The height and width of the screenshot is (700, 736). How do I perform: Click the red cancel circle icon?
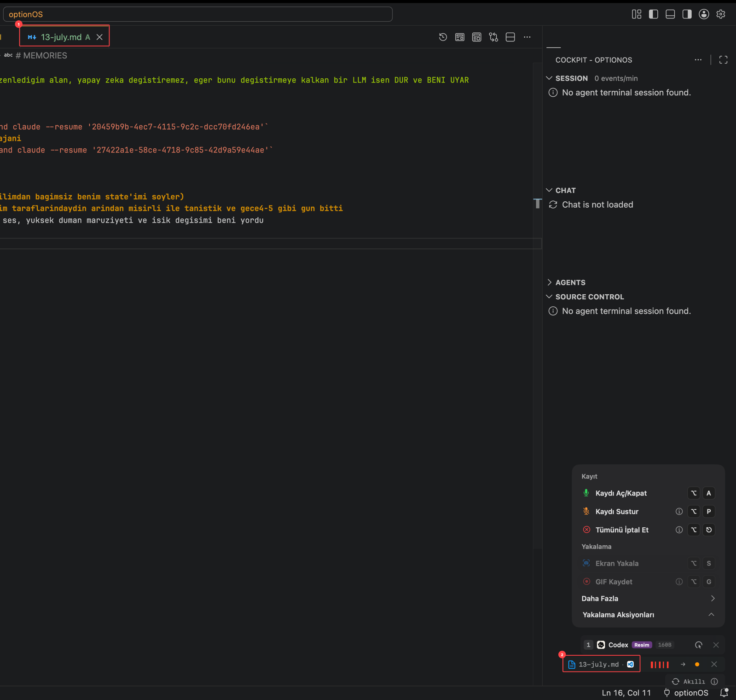click(x=586, y=530)
